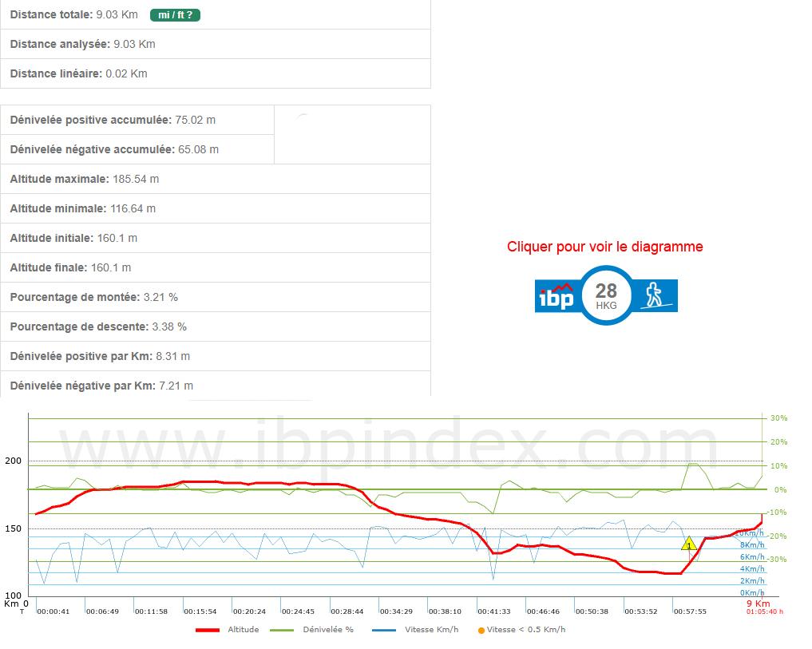
Task: Click the "Altitude finale: 160.1 m" row
Action: pyautogui.click(x=216, y=267)
